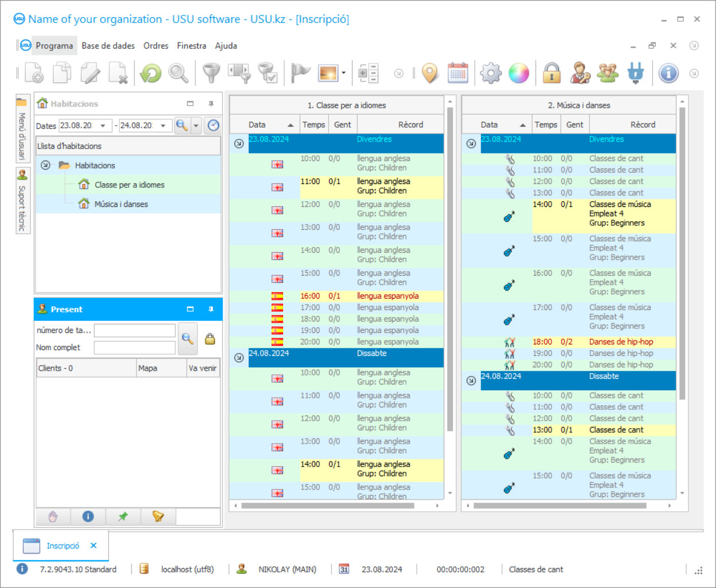
Task: Click the número de targeta input field
Action: [x=135, y=330]
